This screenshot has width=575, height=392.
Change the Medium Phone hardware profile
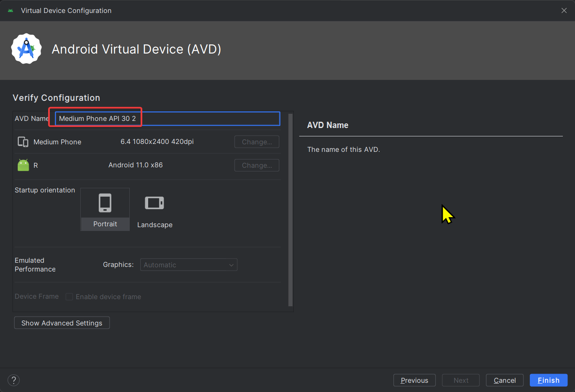point(257,142)
